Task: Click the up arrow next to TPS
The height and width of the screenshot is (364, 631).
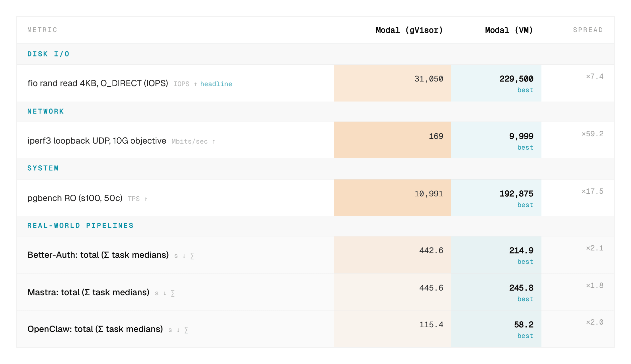Action: (x=146, y=199)
